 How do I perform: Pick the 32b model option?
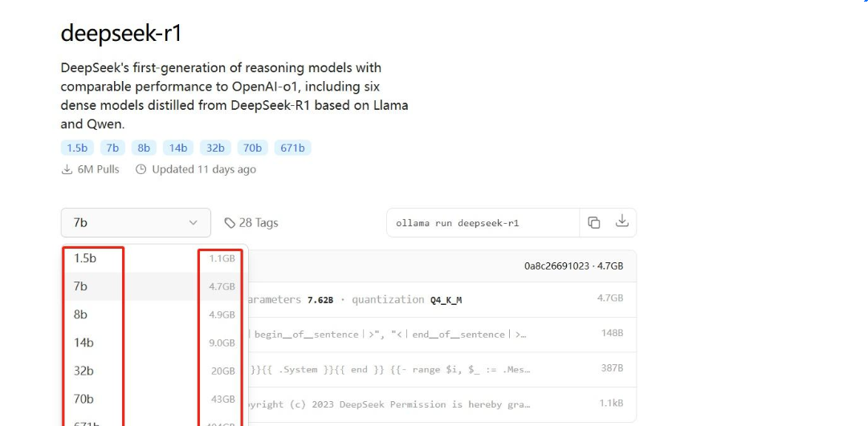click(x=154, y=371)
